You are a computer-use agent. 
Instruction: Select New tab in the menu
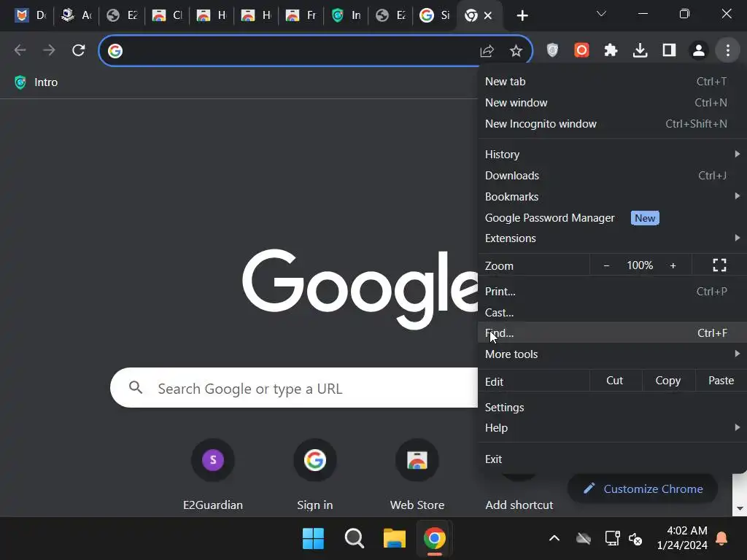click(612, 82)
